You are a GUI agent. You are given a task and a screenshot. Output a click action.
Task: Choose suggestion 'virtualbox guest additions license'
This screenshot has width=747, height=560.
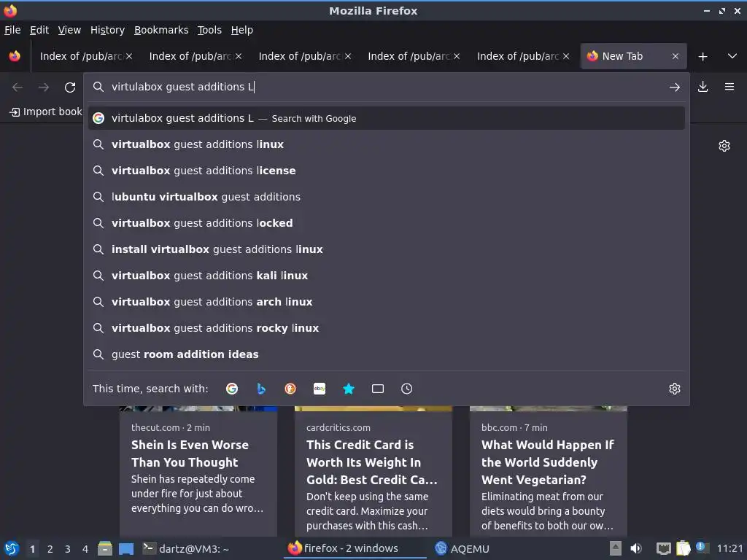pyautogui.click(x=387, y=171)
